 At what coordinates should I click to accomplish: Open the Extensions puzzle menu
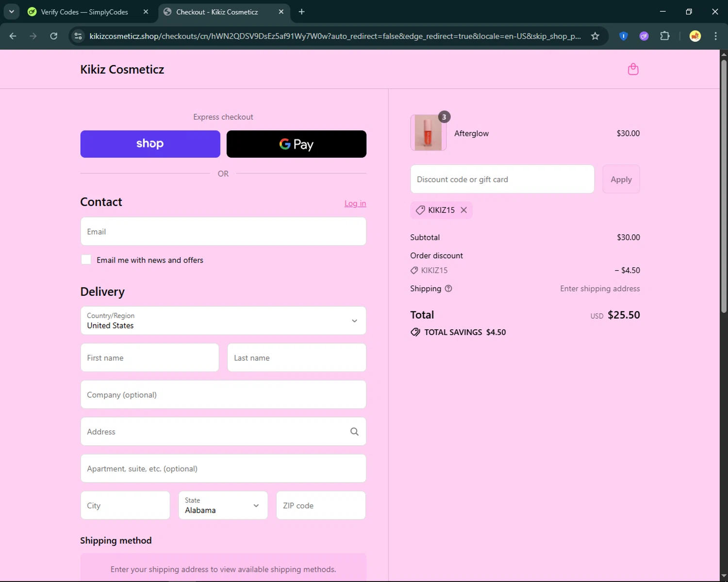[665, 36]
